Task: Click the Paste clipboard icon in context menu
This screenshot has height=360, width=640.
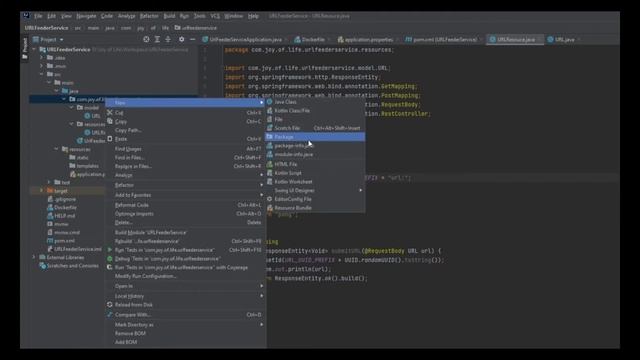Action: tap(110, 139)
